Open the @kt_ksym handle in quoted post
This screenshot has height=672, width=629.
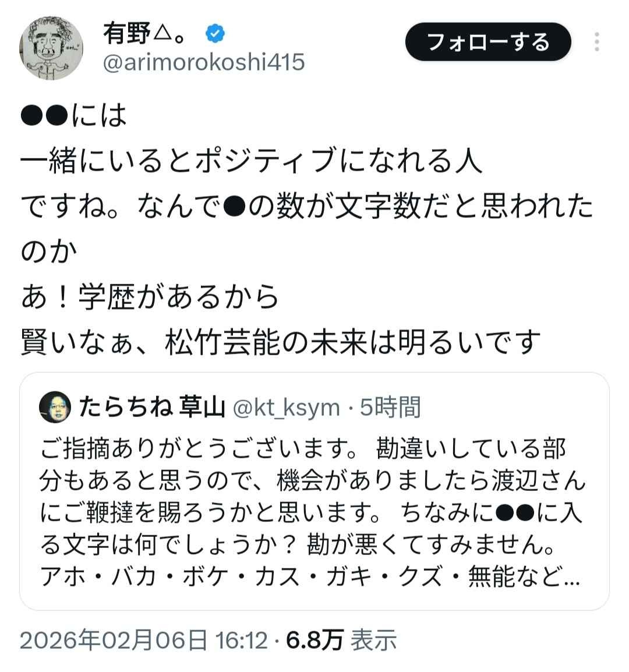coord(286,408)
